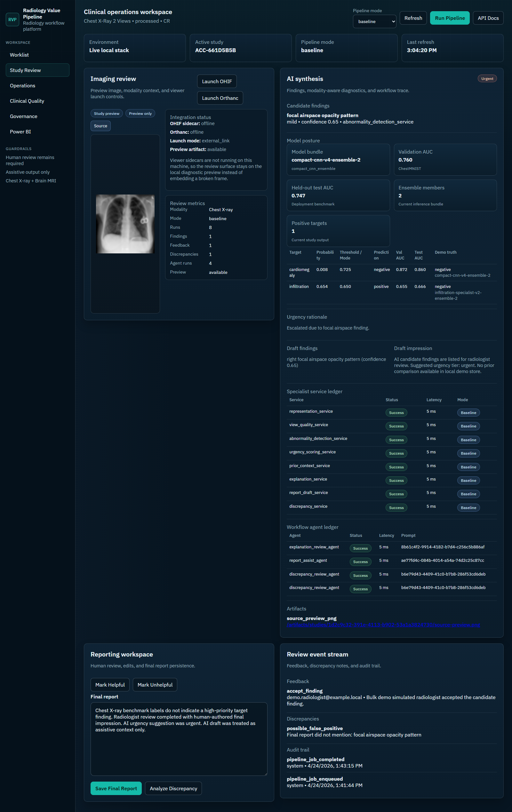Click pipeline_job_completed audit entry
This screenshot has width=512, height=812.
[392, 762]
